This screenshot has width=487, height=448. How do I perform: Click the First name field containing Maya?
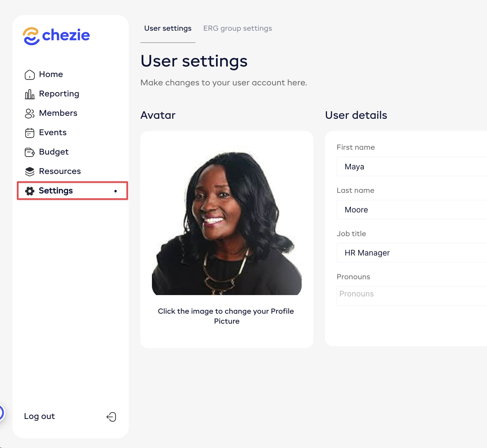click(x=412, y=166)
